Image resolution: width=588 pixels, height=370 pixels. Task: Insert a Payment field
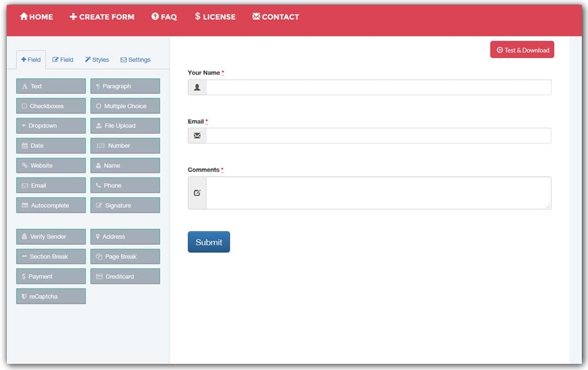51,276
